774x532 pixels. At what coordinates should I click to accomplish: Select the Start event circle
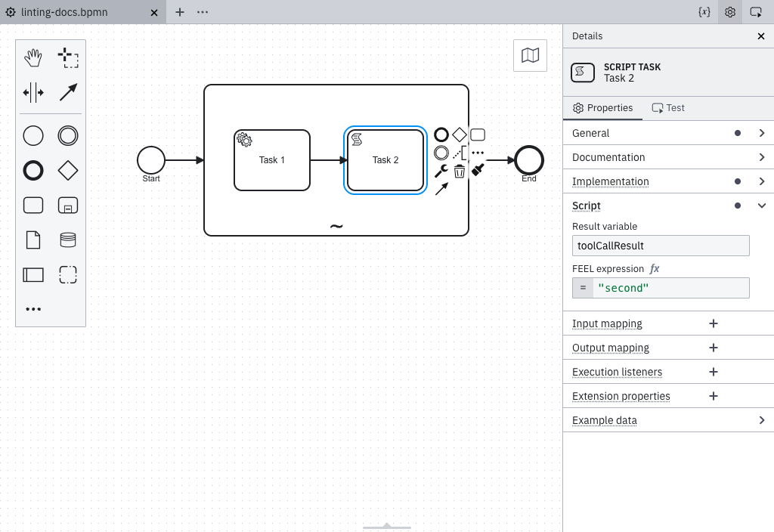pos(151,160)
